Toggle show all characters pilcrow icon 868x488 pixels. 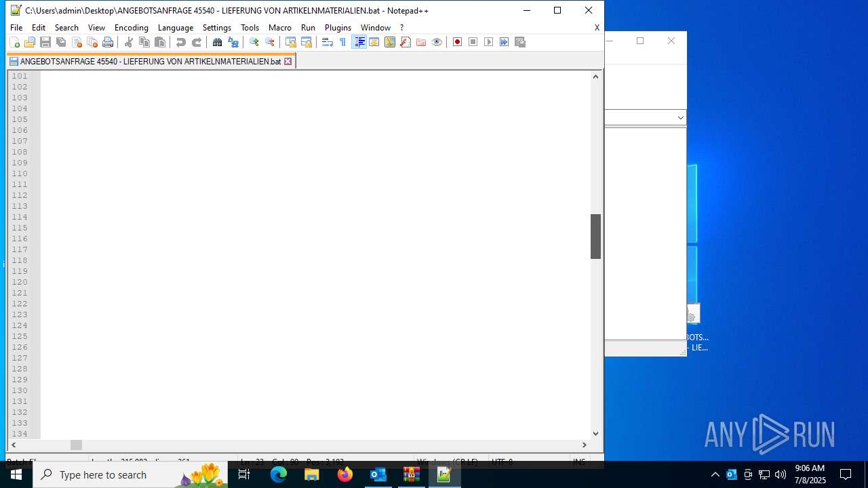(x=343, y=42)
